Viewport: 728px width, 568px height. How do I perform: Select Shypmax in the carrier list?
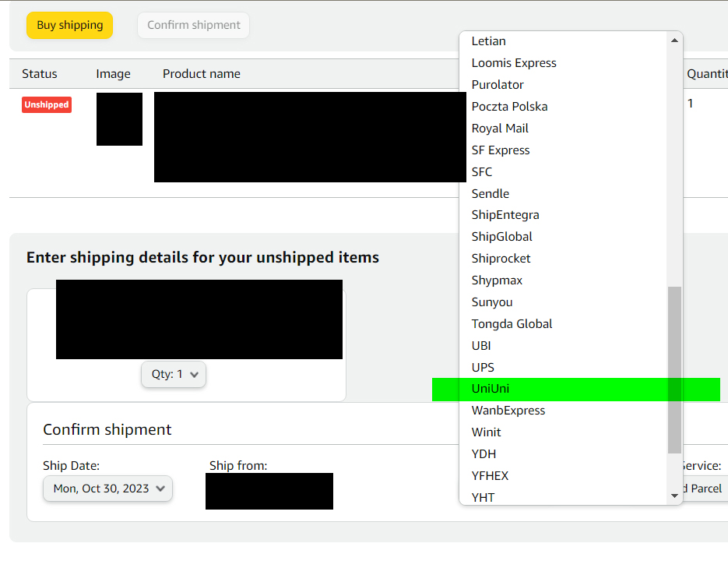click(563, 280)
